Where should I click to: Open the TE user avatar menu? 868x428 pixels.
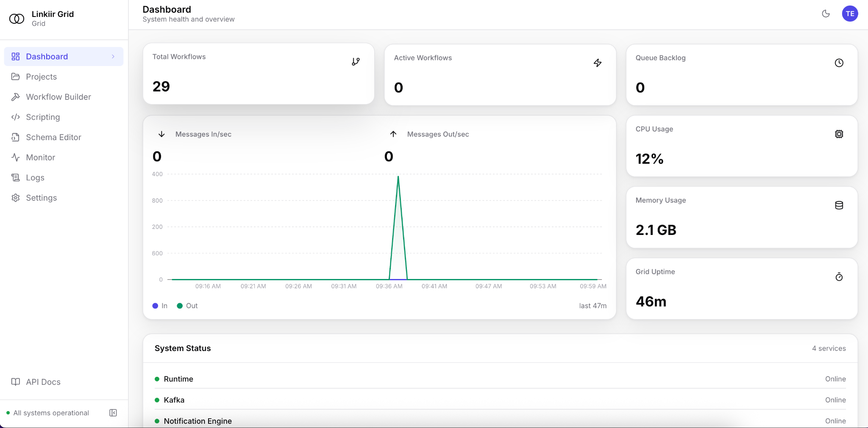(850, 14)
